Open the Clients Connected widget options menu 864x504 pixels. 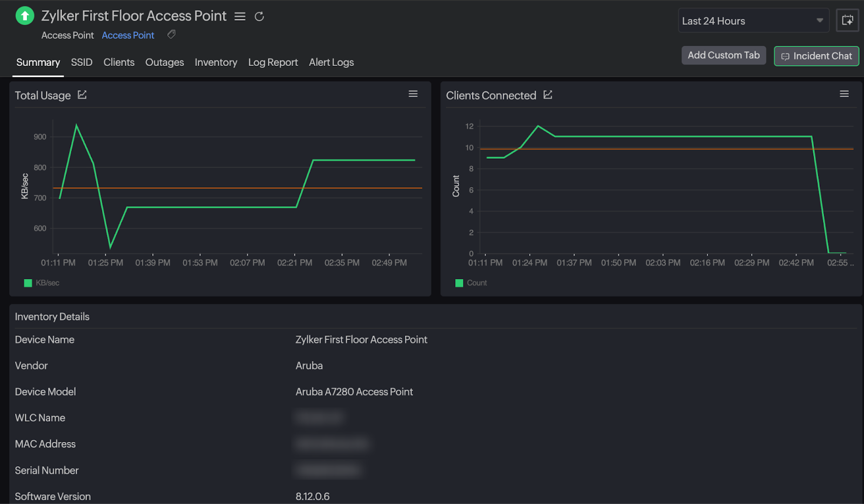click(845, 93)
